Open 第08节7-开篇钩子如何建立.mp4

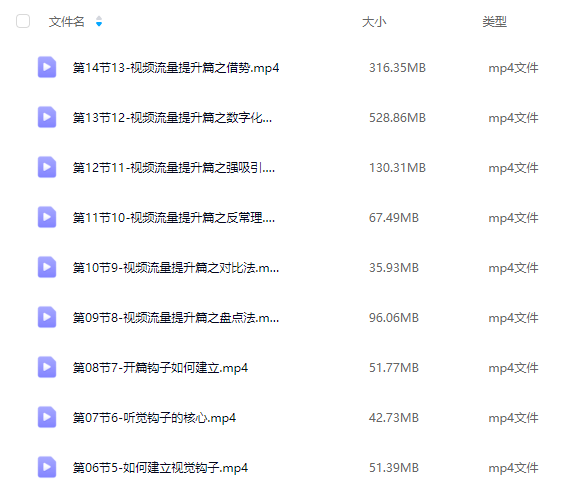160,368
